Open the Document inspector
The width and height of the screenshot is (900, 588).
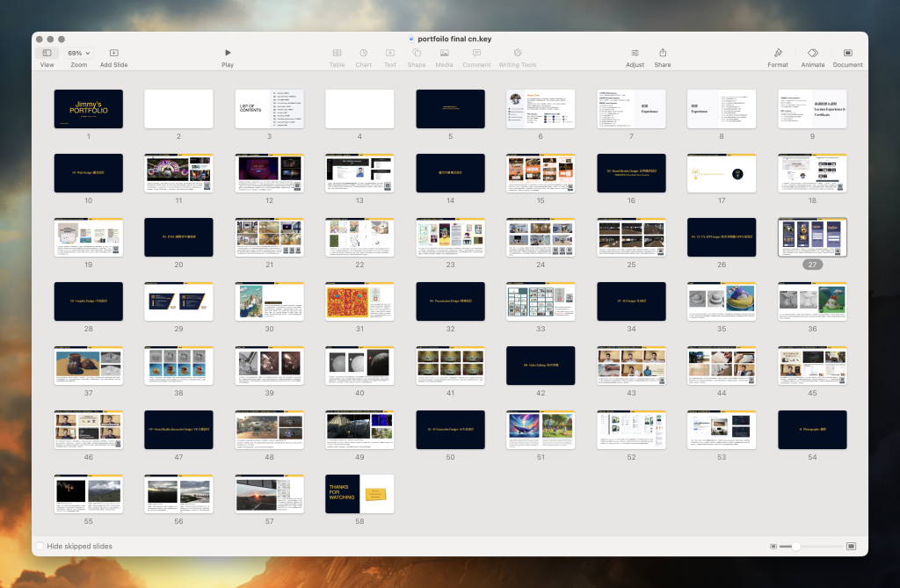coord(847,54)
